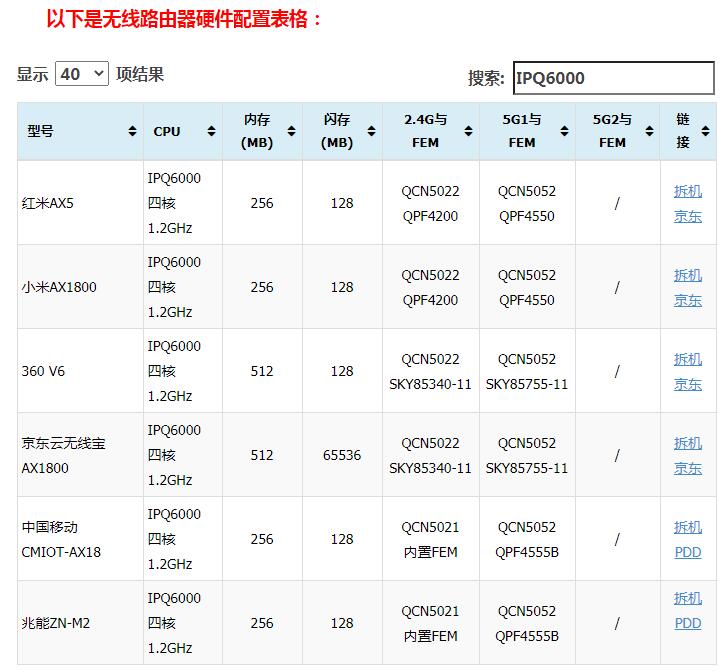Click SKY85340-11 cell in 360 V6 row
Image resolution: width=725 pixels, height=672 pixels.
[430, 371]
